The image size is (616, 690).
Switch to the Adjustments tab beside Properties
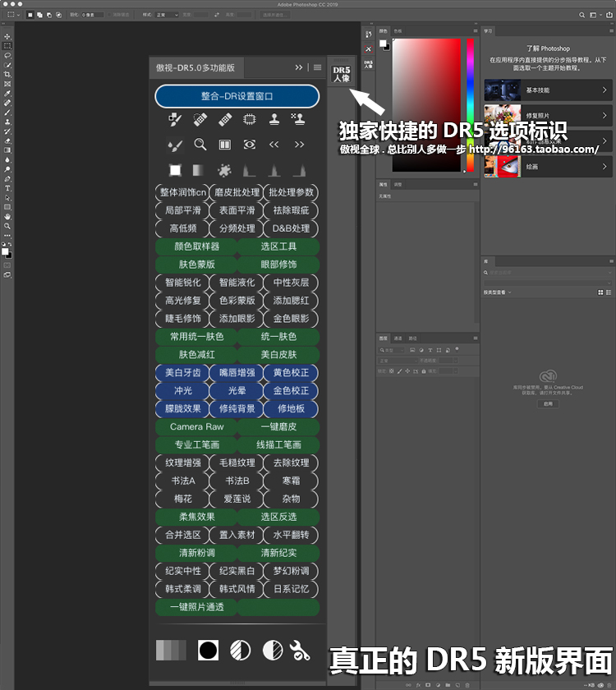coord(398,184)
